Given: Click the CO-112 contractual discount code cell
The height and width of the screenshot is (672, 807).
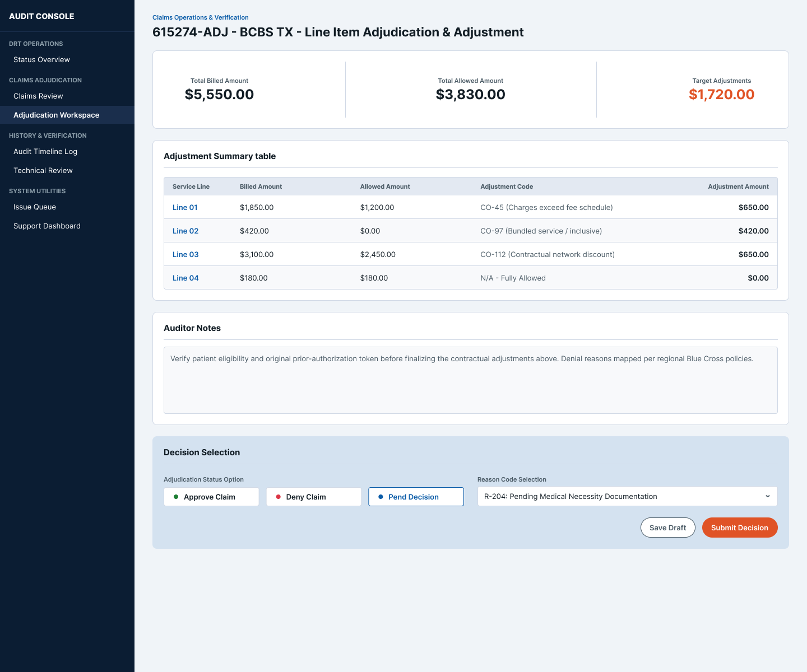Looking at the screenshot, I should [548, 254].
